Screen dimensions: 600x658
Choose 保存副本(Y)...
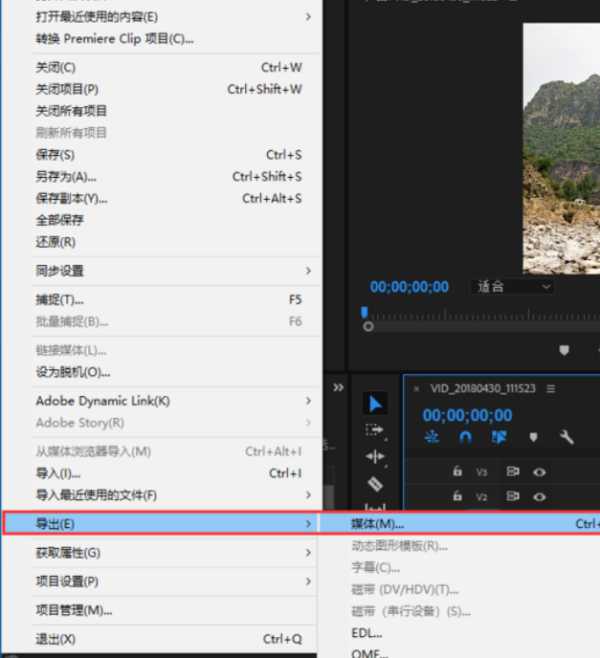(x=175, y=198)
